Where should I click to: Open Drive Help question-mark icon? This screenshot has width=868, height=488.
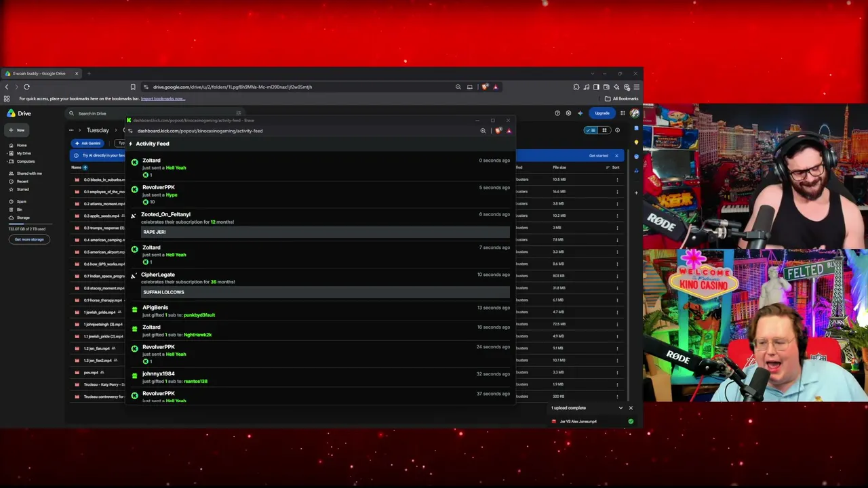(x=557, y=113)
